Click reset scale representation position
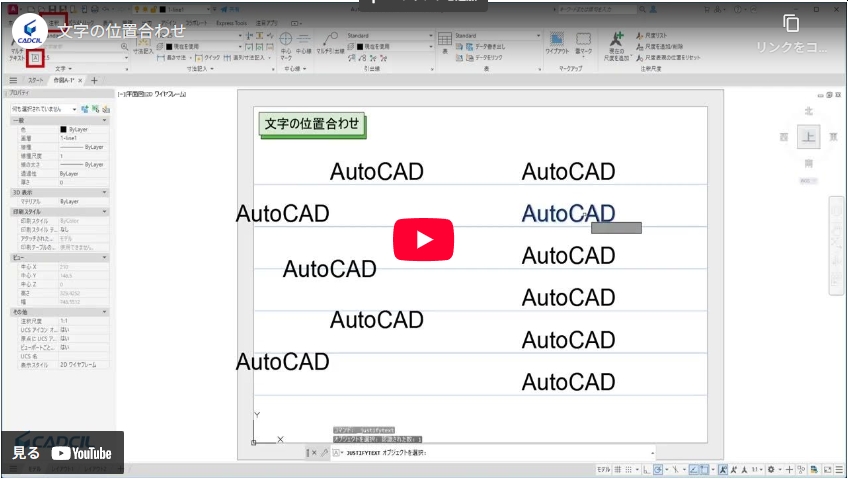This screenshot has height=479, width=848. (668, 57)
